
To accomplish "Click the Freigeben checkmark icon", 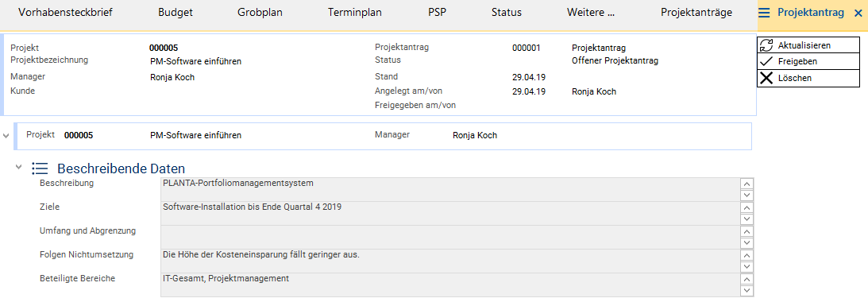I will 766,61.
